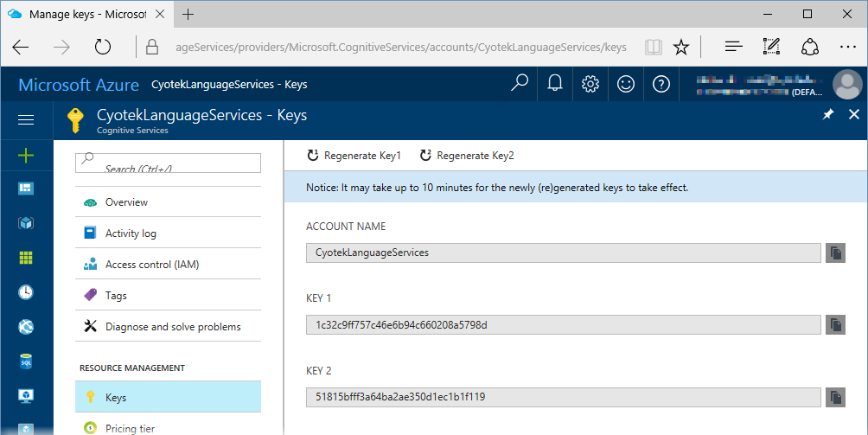
Task: Open Dashboard icon in Azure sidebar
Action: point(26,189)
